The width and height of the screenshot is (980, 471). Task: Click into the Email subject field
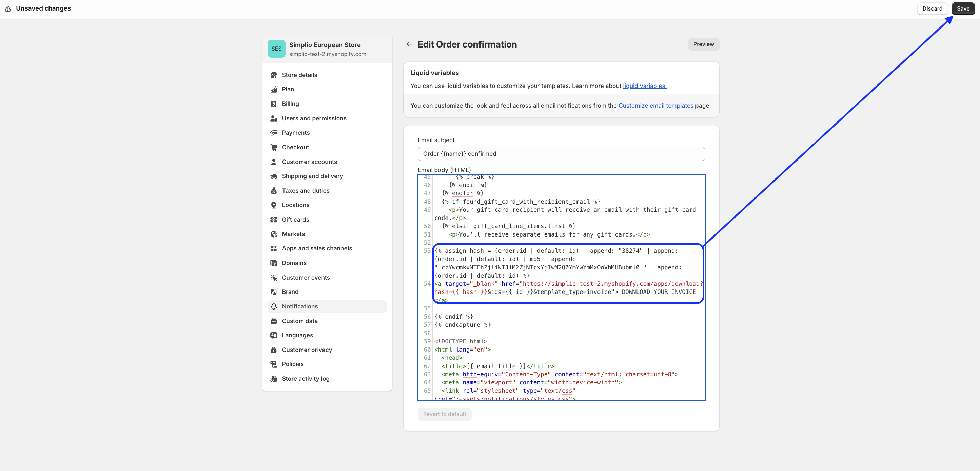561,154
